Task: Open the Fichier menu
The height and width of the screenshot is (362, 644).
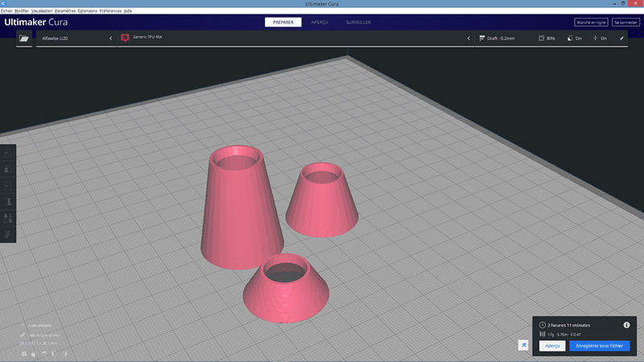Action: coord(6,11)
